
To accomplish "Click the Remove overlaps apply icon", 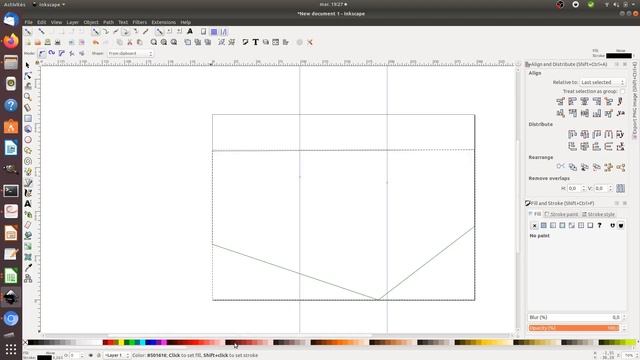I will tap(620, 188).
